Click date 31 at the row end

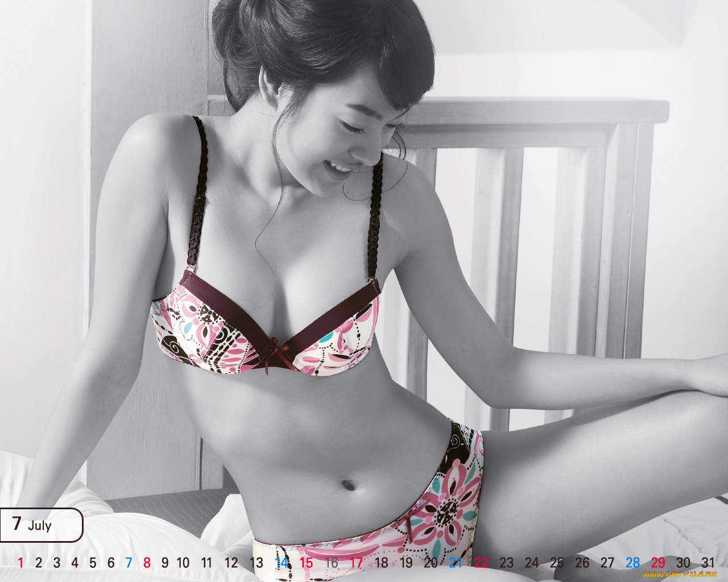tap(708, 562)
